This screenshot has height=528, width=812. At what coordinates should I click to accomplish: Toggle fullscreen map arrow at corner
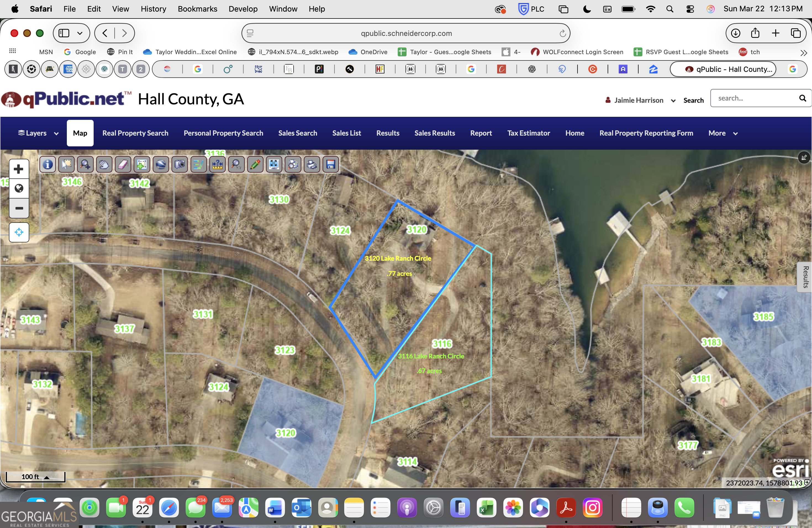pyautogui.click(x=804, y=157)
